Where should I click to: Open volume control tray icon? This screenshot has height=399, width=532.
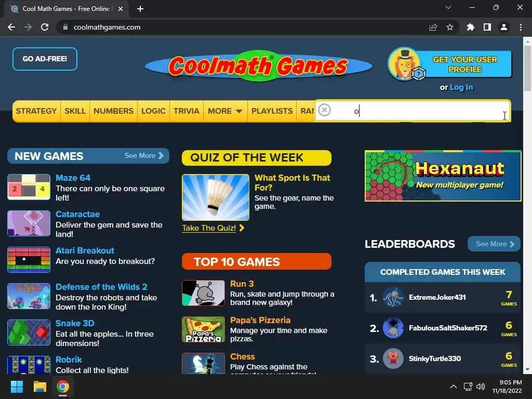[x=481, y=387]
